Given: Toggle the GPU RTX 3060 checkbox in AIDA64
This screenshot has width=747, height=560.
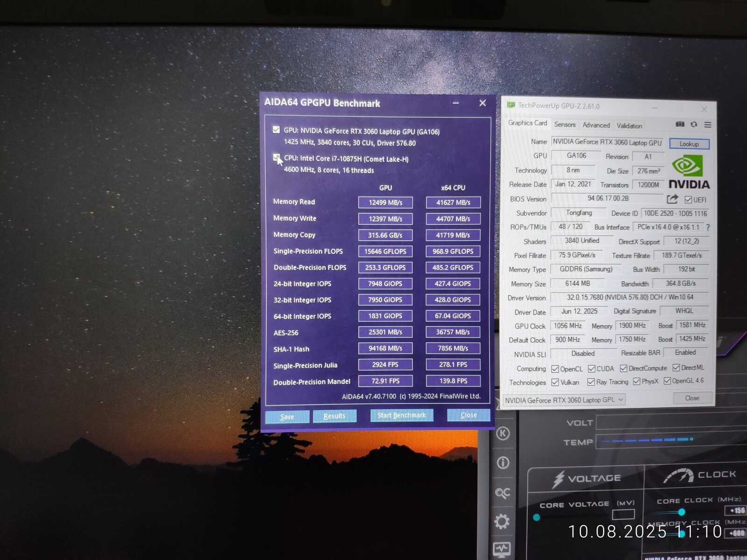Looking at the screenshot, I should click(x=276, y=130).
